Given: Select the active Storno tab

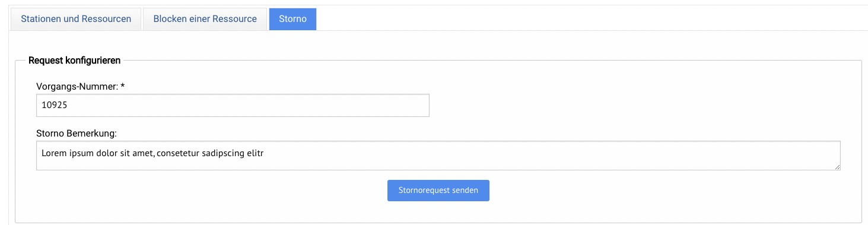Looking at the screenshot, I should (x=292, y=19).
